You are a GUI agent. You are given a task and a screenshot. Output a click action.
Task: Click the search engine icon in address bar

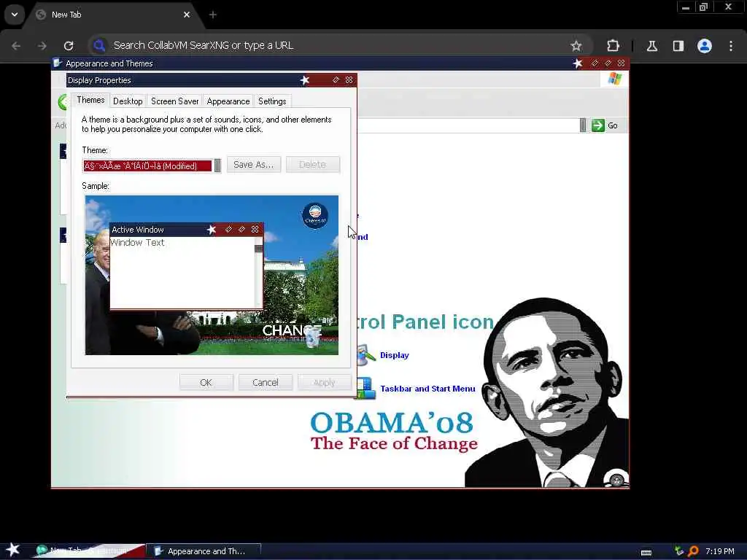coord(99,46)
